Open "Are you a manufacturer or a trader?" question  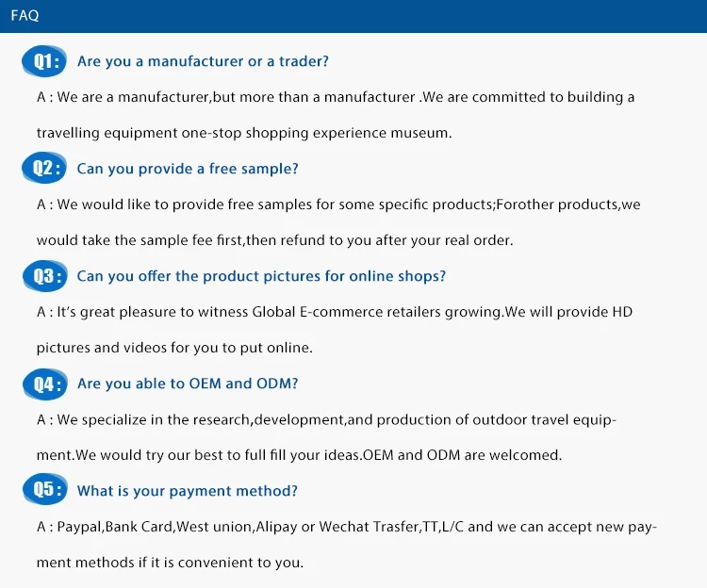(203, 61)
